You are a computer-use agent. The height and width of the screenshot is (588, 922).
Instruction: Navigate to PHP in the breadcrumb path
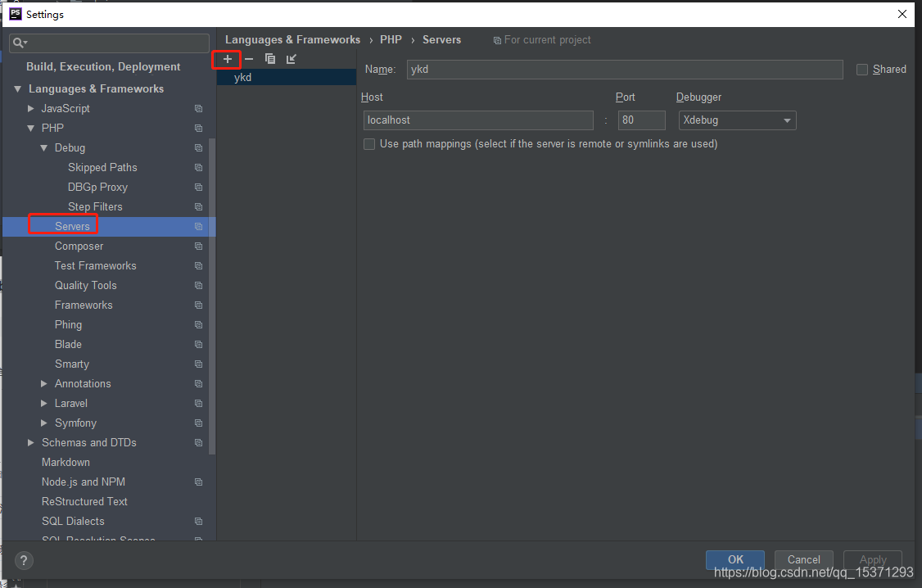[x=391, y=39]
